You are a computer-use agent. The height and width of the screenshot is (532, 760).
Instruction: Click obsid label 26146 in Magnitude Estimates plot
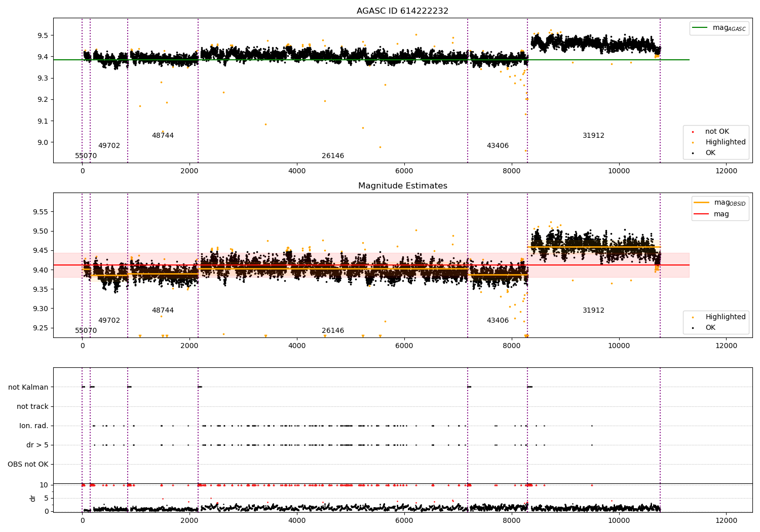tap(333, 330)
